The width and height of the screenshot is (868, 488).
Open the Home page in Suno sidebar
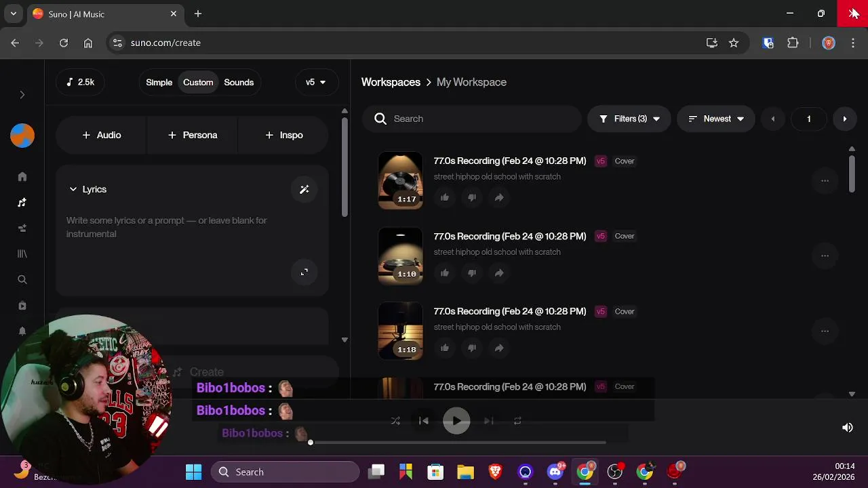(22, 177)
